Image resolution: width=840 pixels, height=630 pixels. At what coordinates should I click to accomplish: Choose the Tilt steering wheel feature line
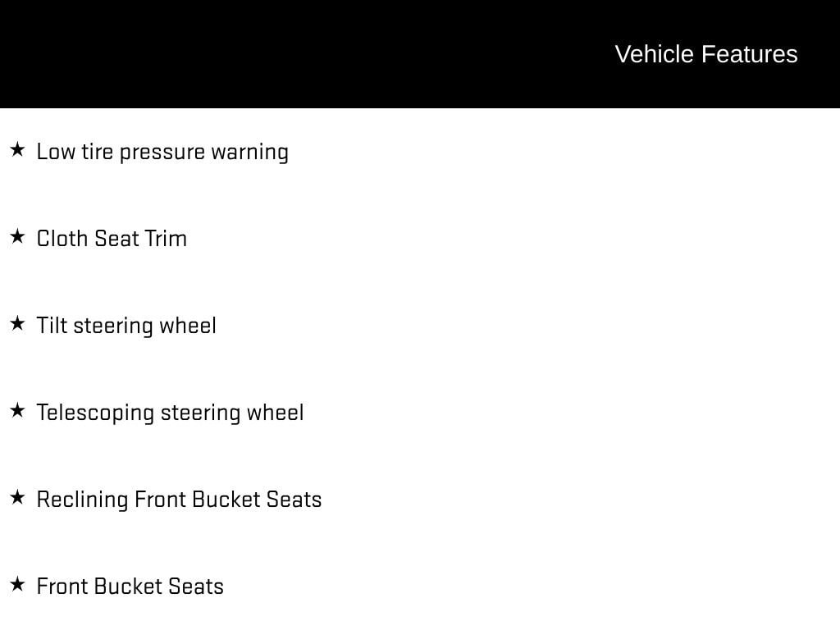pyautogui.click(x=126, y=326)
